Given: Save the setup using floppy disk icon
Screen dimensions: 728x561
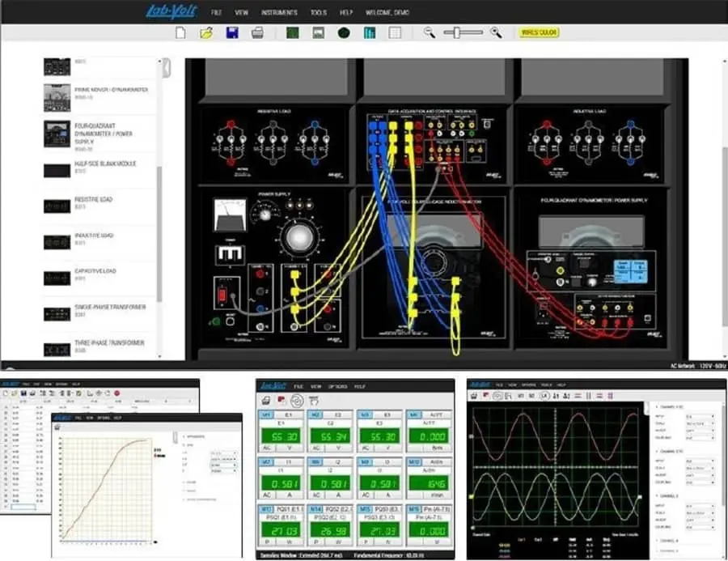Looking at the screenshot, I should (232, 33).
